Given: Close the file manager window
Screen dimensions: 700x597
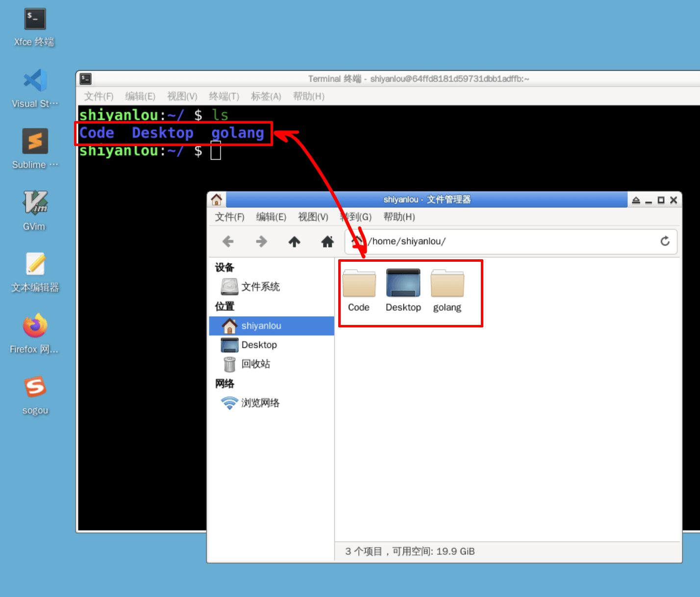Looking at the screenshot, I should point(674,200).
